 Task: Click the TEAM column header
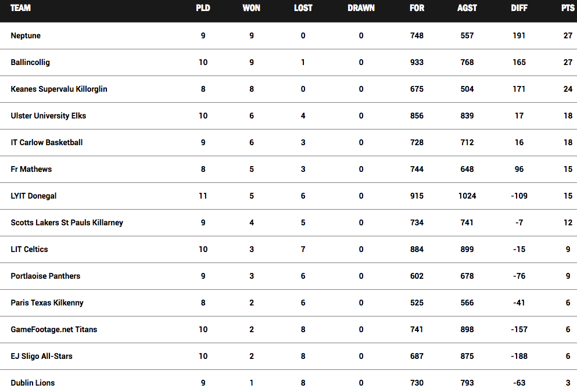(x=21, y=8)
